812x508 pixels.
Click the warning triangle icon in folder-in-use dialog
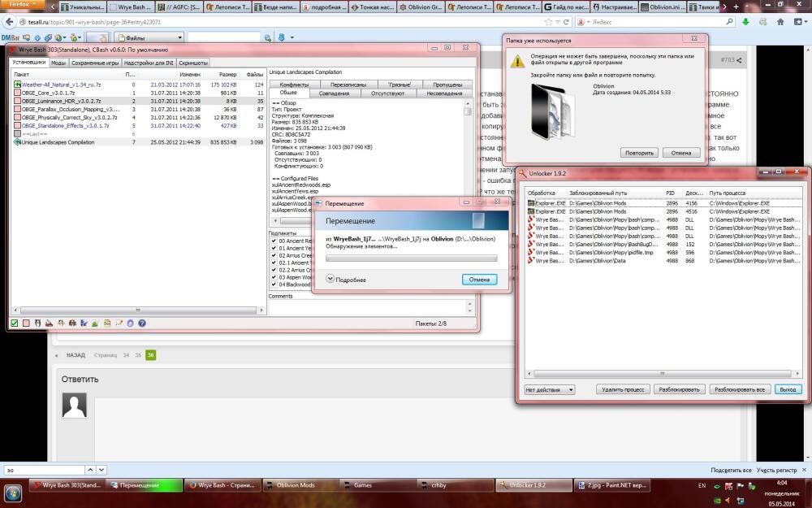[x=517, y=61]
